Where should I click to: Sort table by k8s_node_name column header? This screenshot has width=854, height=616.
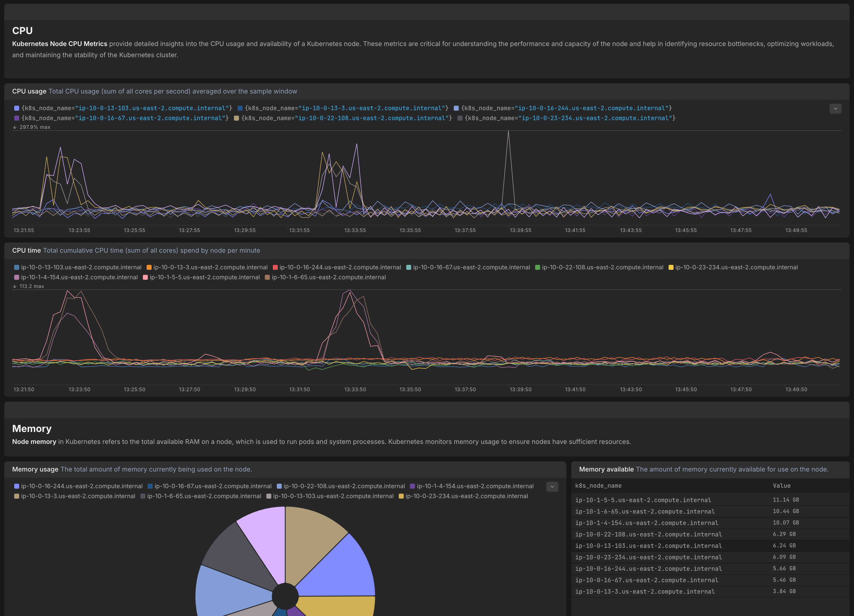point(598,486)
